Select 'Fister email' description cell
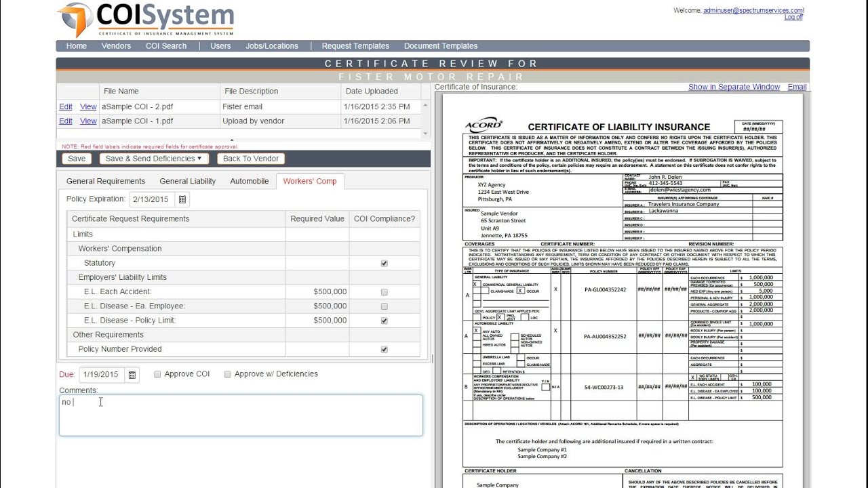The image size is (868, 488). click(x=280, y=106)
